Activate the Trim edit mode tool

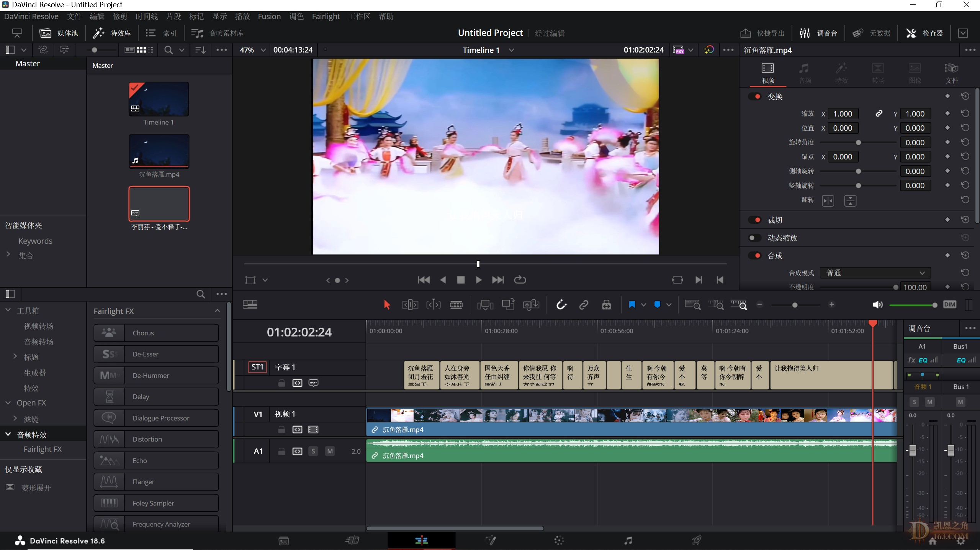click(410, 305)
